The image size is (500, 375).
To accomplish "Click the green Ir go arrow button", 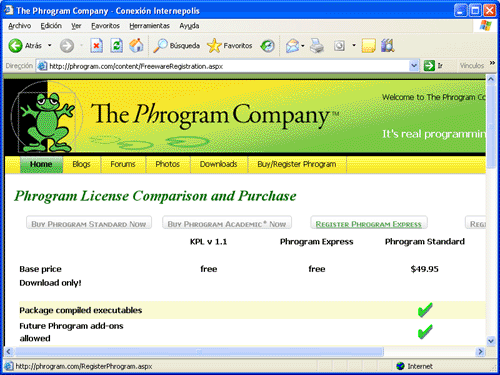I will [429, 66].
